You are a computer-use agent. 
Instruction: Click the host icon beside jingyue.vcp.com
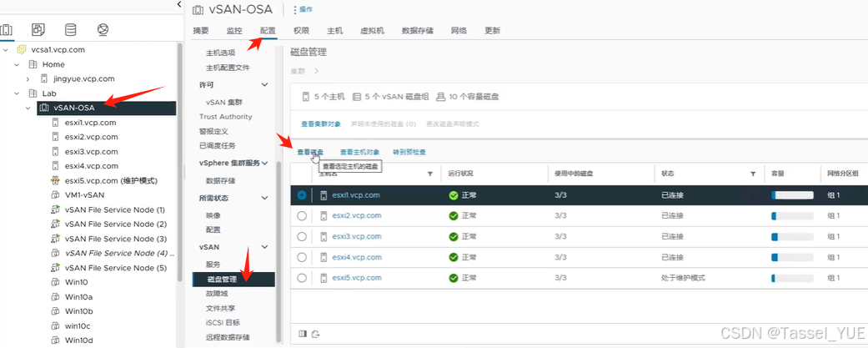44,78
